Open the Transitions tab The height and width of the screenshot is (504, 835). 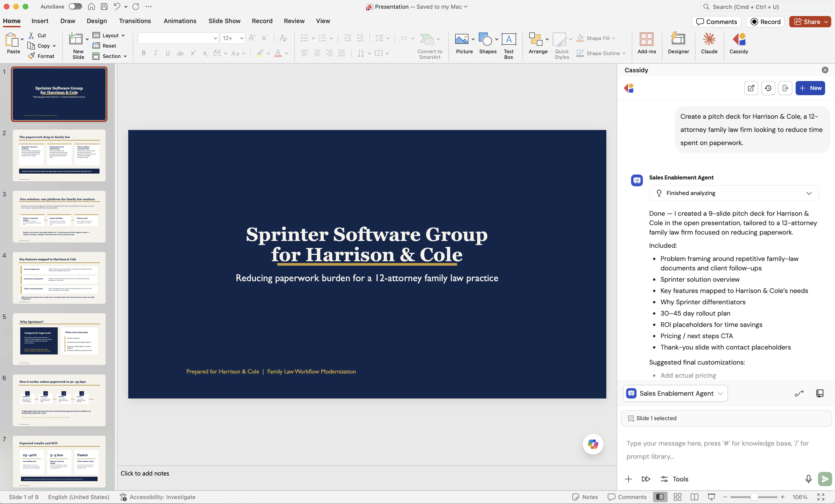point(135,21)
